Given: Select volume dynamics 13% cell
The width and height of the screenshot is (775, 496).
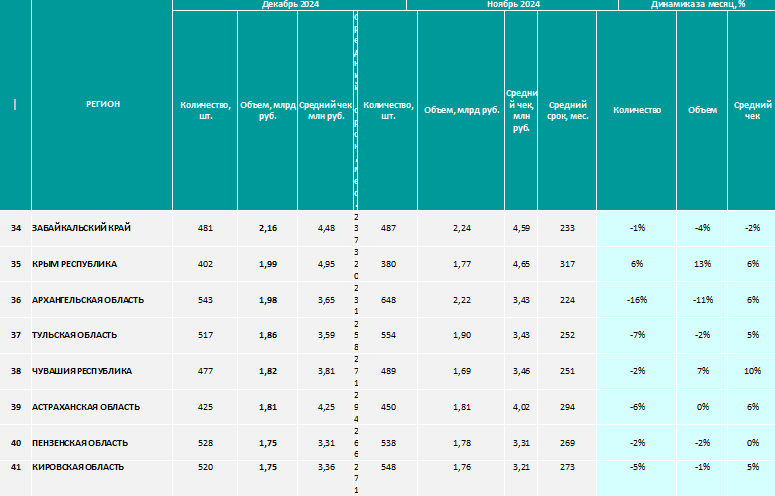Looking at the screenshot, I should tap(702, 264).
